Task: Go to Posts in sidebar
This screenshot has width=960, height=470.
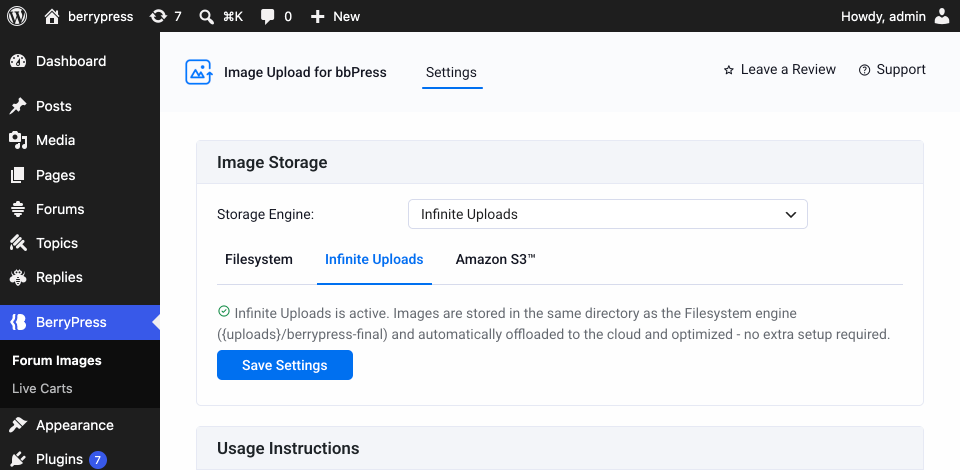Action: [80, 106]
